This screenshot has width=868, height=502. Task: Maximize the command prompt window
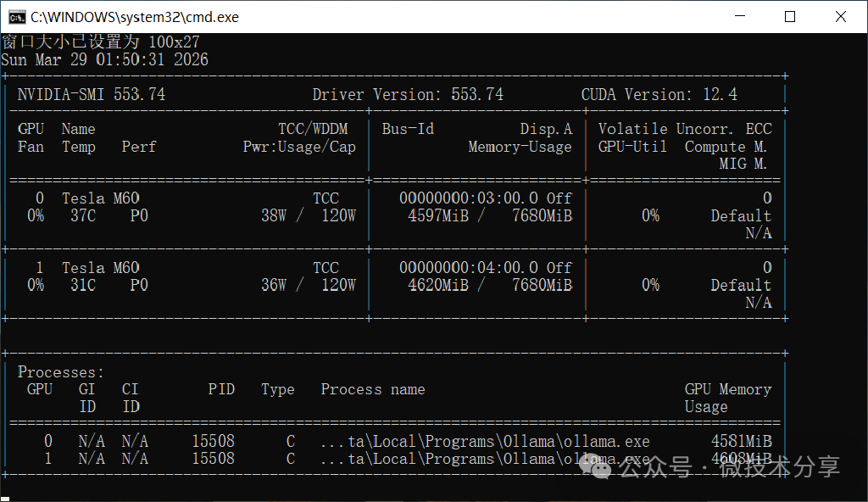click(790, 16)
